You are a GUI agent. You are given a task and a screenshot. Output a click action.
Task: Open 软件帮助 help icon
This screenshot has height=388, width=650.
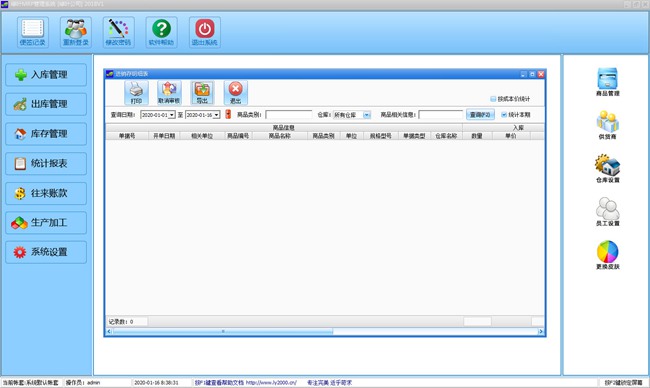point(161,32)
